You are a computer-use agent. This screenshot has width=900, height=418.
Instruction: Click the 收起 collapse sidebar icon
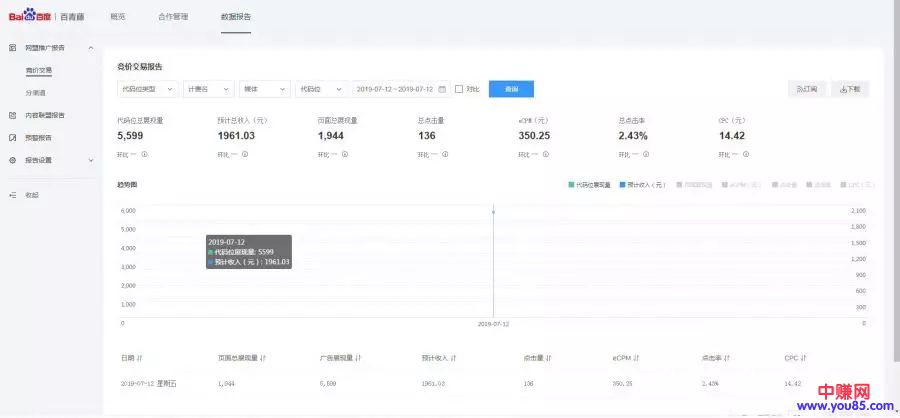click(13, 195)
